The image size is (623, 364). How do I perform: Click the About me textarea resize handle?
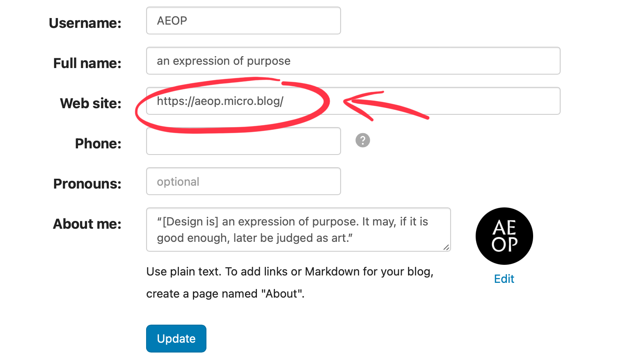pos(446,247)
